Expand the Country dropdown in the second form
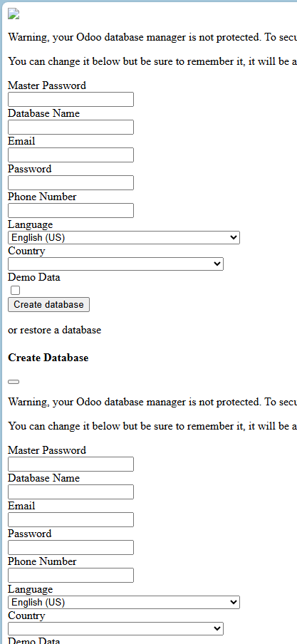The width and height of the screenshot is (297, 644). (115, 628)
